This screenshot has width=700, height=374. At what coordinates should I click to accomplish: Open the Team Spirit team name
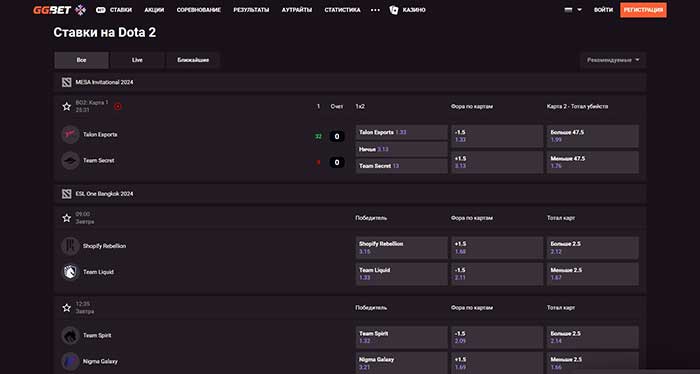[x=97, y=336]
